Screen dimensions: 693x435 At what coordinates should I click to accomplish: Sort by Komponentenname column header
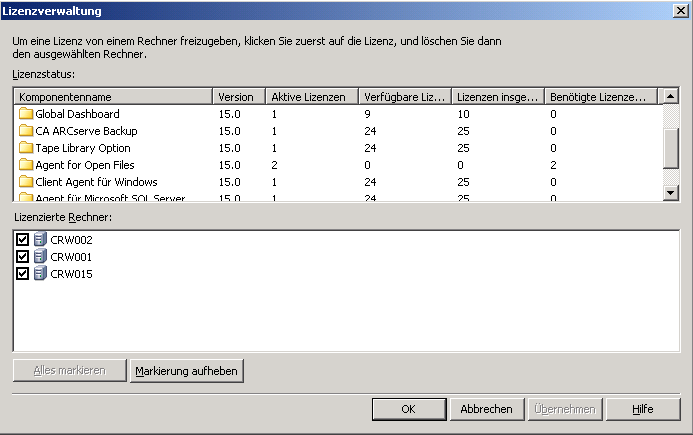pos(113,97)
